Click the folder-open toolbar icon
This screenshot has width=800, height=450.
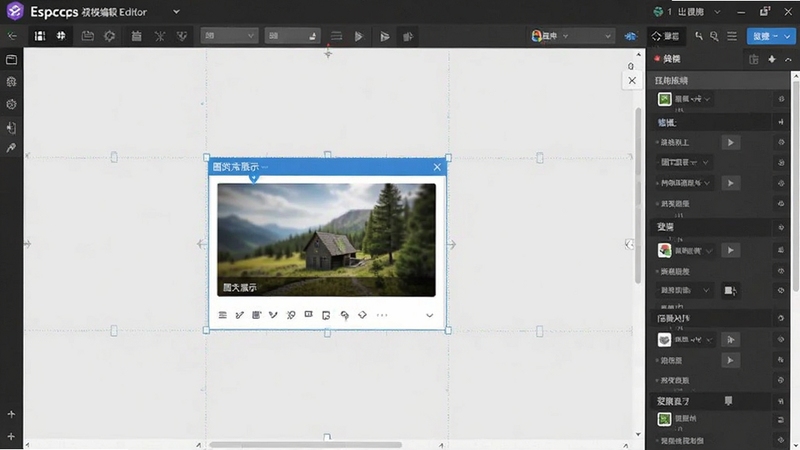(x=88, y=36)
